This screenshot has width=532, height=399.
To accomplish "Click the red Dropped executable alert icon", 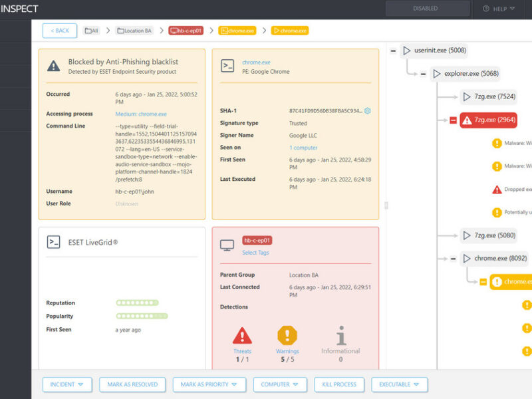I will coord(497,190).
